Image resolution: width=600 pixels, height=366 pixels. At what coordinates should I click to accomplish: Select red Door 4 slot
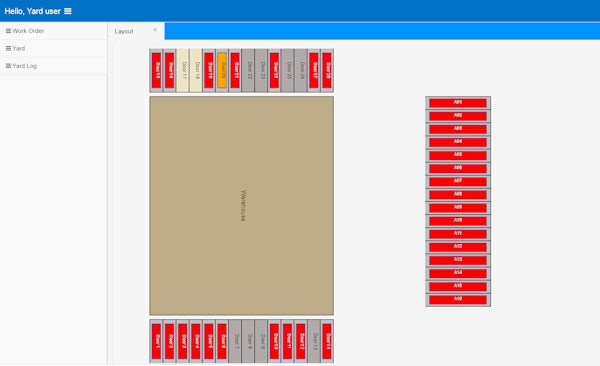point(196,341)
